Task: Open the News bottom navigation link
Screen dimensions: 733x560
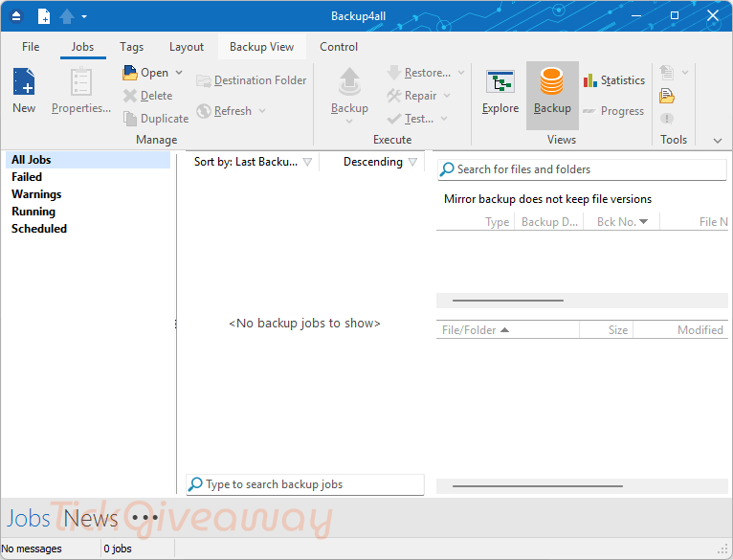Action: click(x=91, y=519)
